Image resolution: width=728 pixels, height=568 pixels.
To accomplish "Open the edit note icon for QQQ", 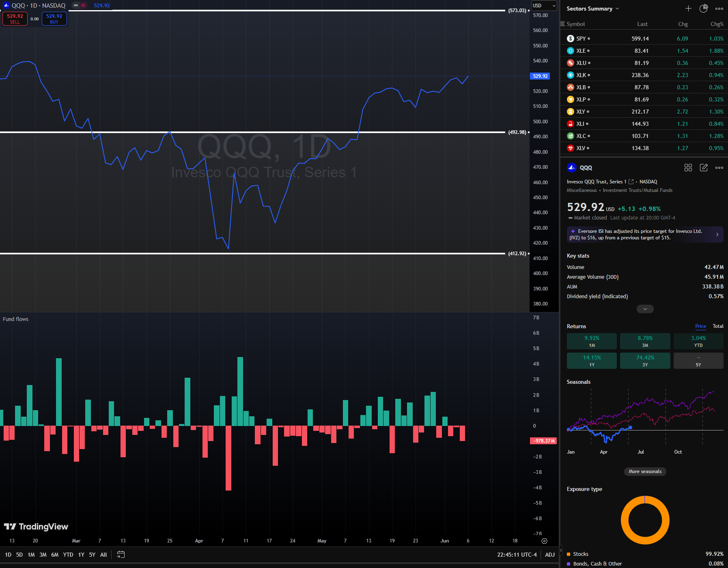I will pos(704,168).
